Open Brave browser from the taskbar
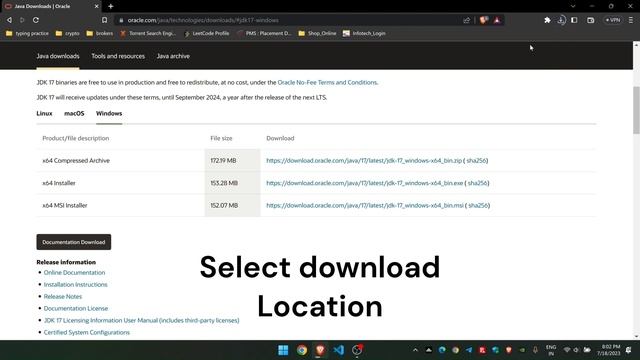Image resolution: width=640 pixels, height=360 pixels. pos(320,350)
